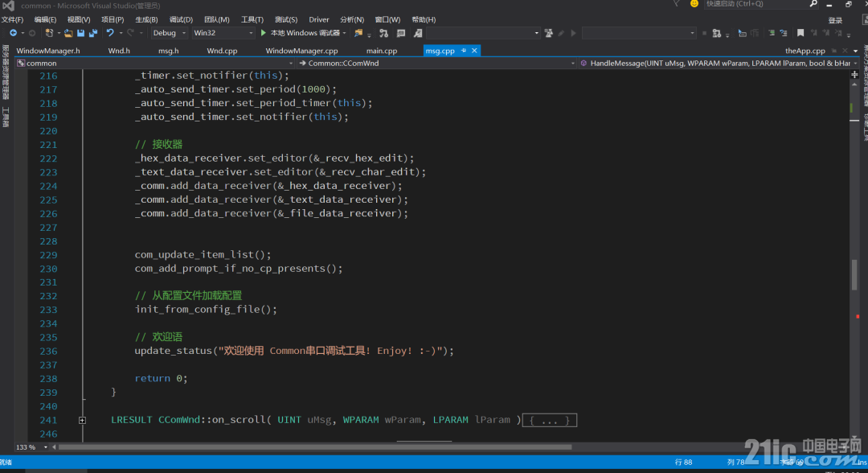Click the Save All icon
Viewport: 868px width, 473px height.
tap(93, 33)
